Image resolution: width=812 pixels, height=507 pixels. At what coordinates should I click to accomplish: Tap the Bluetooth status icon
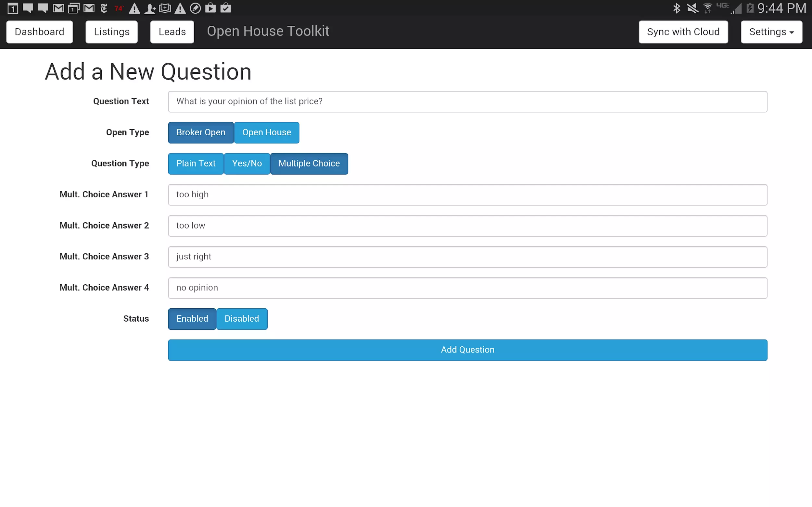click(x=677, y=8)
